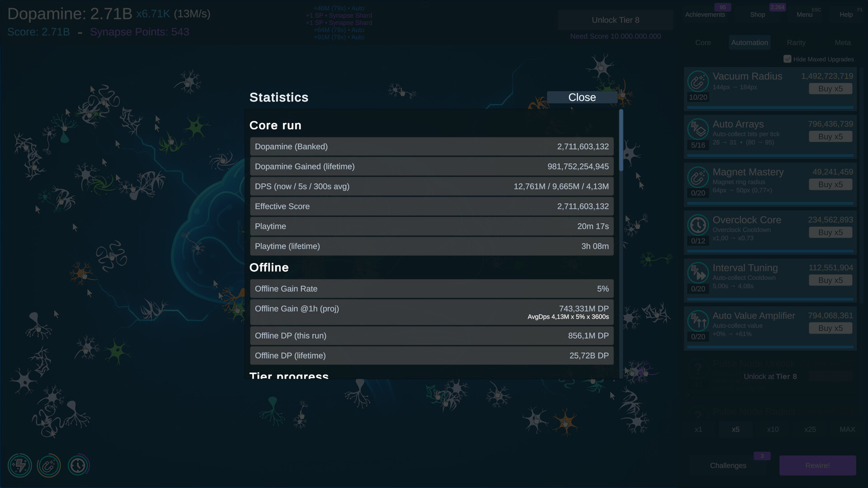Click the Auto Arrays upgrade icon

point(698,129)
